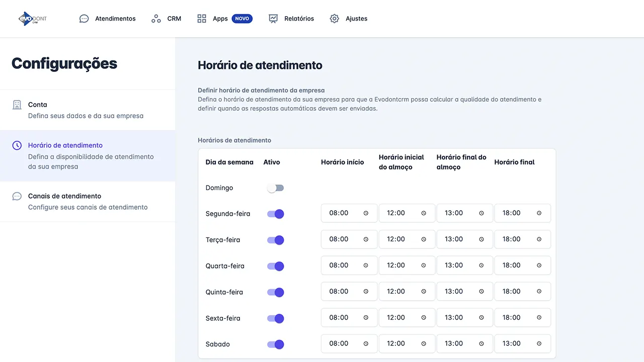Open time picker for Segunda-feira start time
The width and height of the screenshot is (644, 362).
click(366, 213)
